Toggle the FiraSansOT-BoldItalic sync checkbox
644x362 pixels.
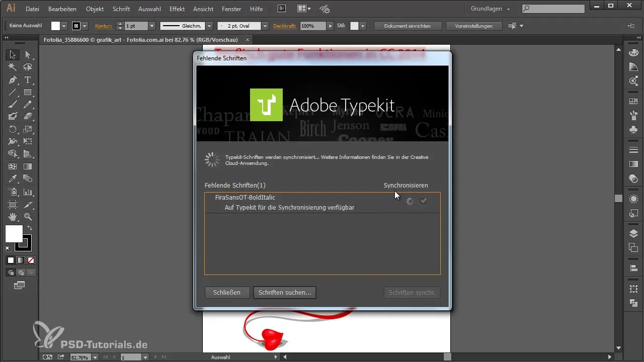pyautogui.click(x=424, y=201)
